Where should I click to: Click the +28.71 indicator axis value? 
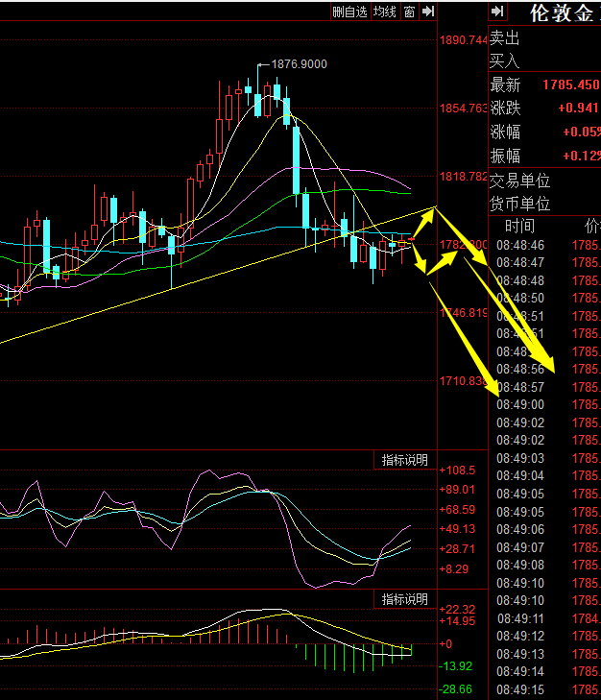tap(457, 549)
